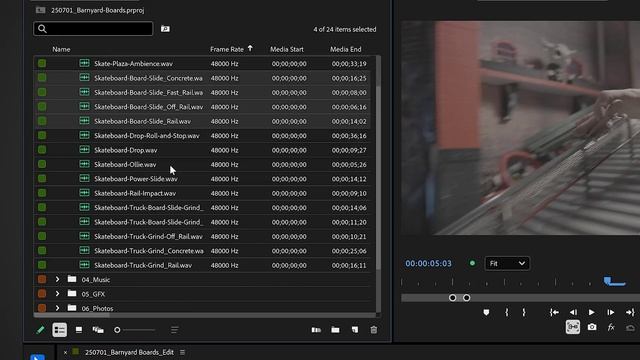This screenshot has width=640, height=360.
Task: Switch to Icon View in project panel
Action: click(x=79, y=330)
